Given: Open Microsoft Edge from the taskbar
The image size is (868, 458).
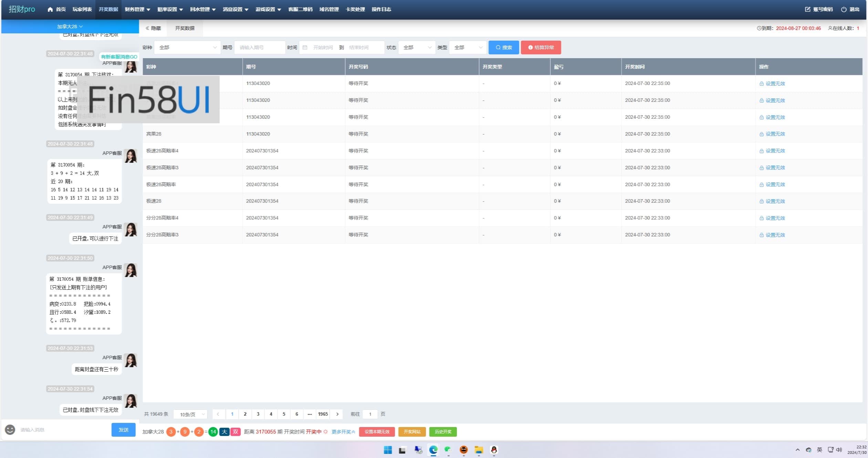Looking at the screenshot, I should [433, 450].
